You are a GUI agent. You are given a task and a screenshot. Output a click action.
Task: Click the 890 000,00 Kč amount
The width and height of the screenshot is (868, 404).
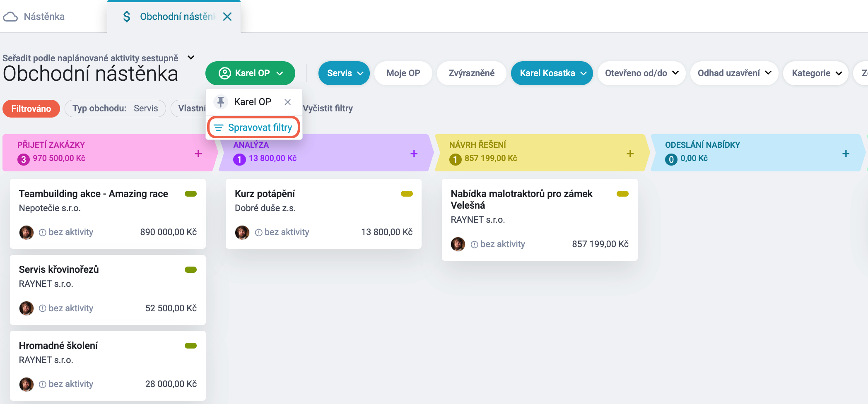[169, 232]
